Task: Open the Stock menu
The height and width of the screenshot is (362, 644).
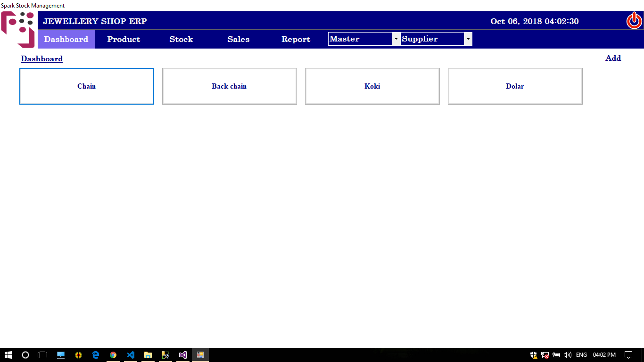Action: pyautogui.click(x=181, y=39)
